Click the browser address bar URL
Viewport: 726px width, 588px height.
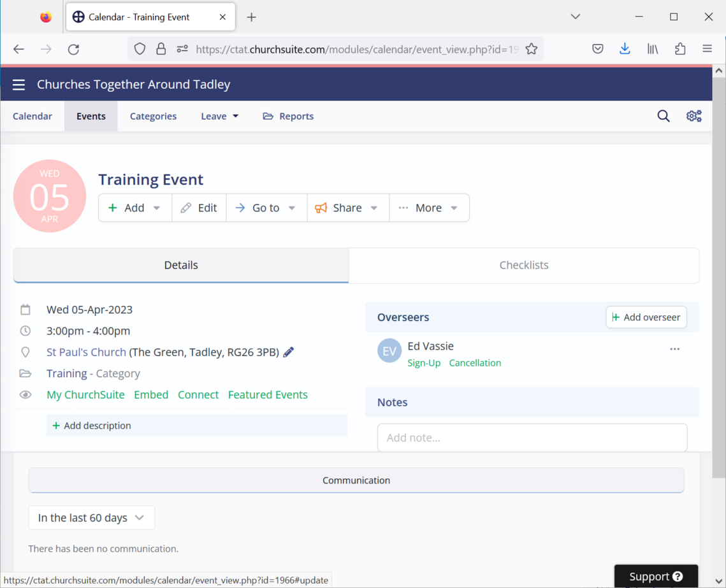[x=356, y=49]
